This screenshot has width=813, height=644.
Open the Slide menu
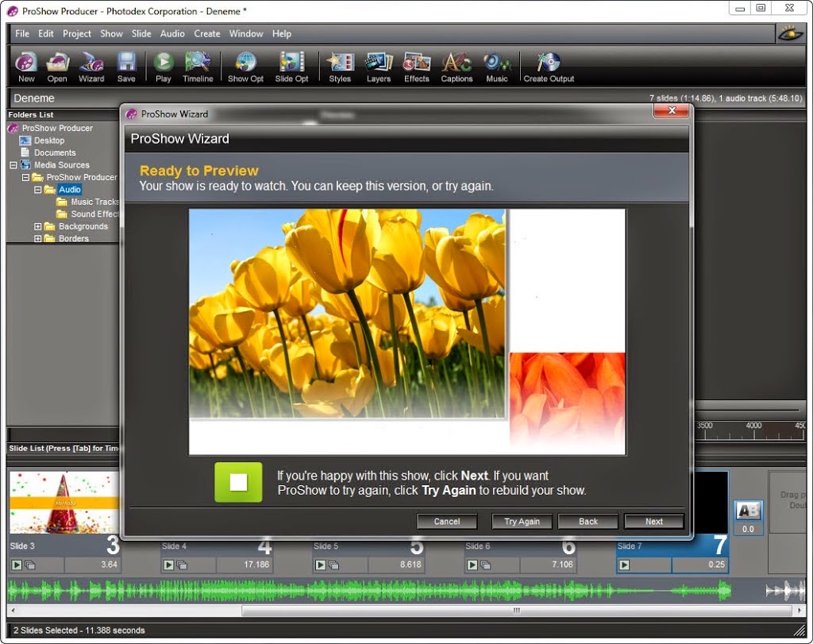click(x=141, y=33)
